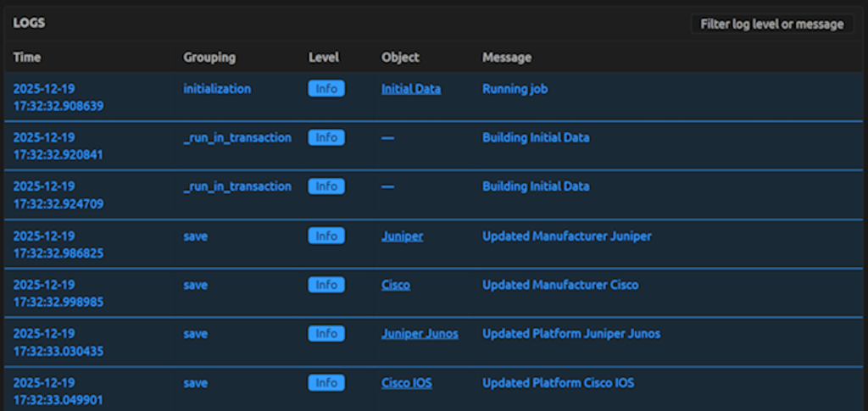This screenshot has width=868, height=411.
Task: Click the Filter log level or message field
Action: click(771, 24)
